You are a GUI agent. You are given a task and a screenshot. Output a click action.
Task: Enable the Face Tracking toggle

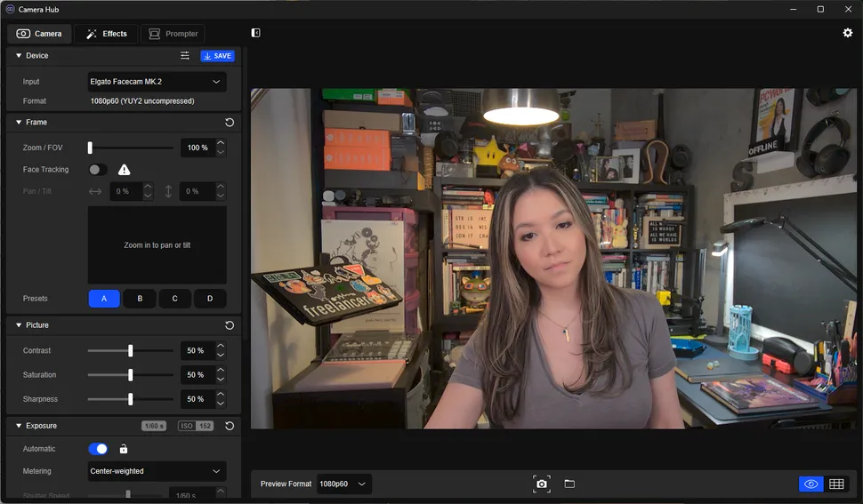pos(97,170)
